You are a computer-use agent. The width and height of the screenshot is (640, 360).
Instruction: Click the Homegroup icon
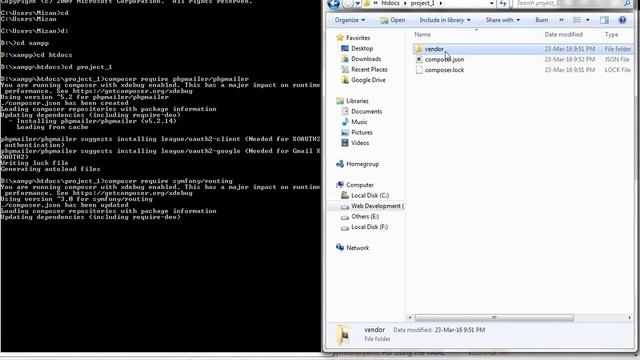click(x=340, y=164)
